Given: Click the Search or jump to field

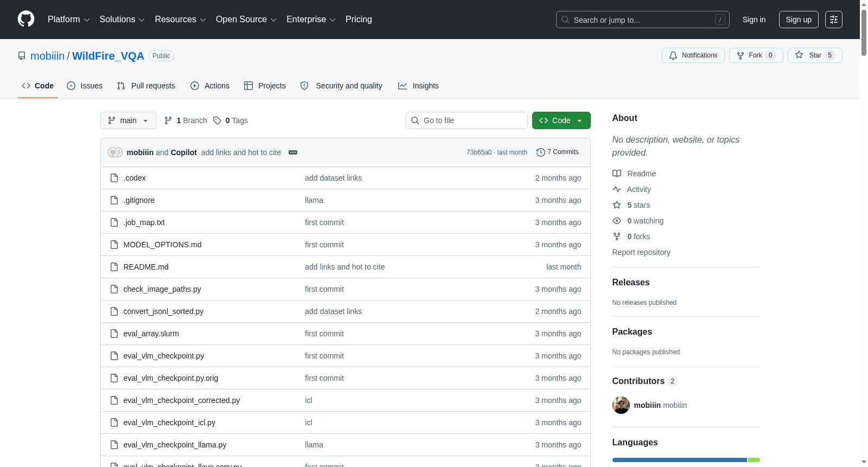Looking at the screenshot, I should (x=643, y=20).
